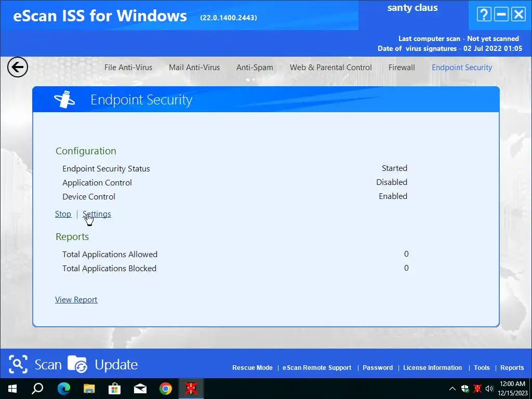Click the version number 22.0.1400.2443
The height and width of the screenshot is (399, 532).
pos(229,18)
